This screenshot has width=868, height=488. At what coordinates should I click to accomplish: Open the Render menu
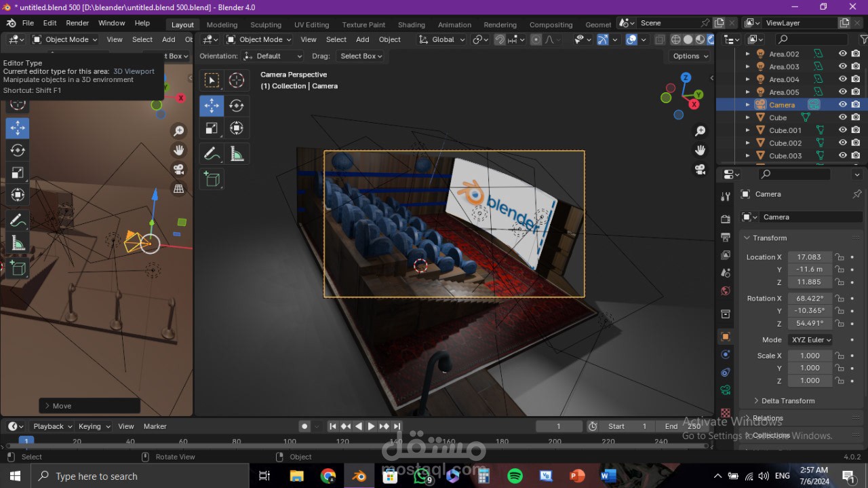click(77, 23)
